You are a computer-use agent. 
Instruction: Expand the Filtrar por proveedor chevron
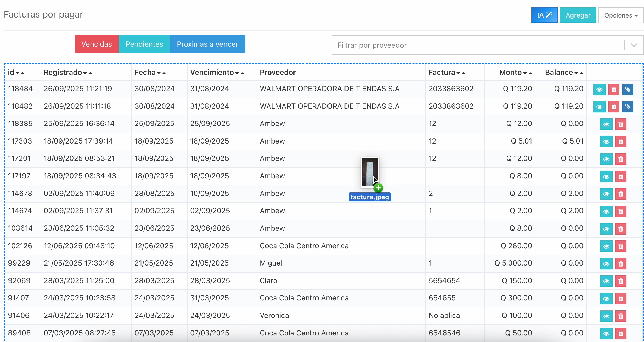tap(634, 45)
